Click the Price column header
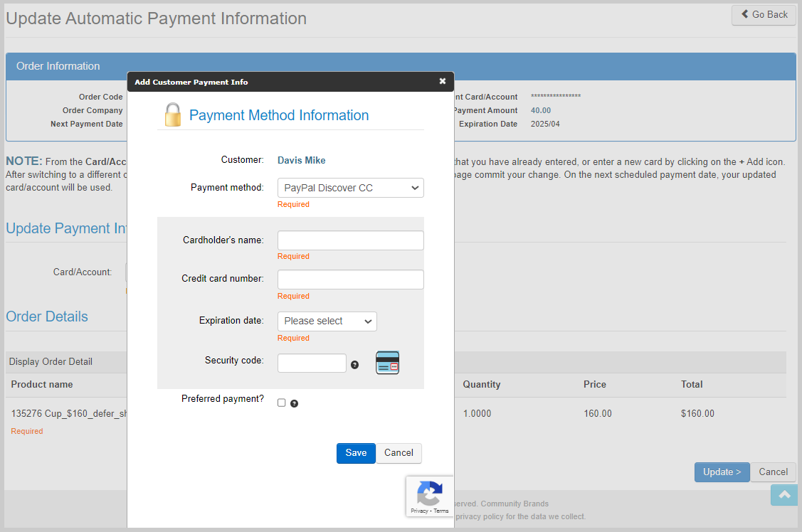 tap(594, 385)
